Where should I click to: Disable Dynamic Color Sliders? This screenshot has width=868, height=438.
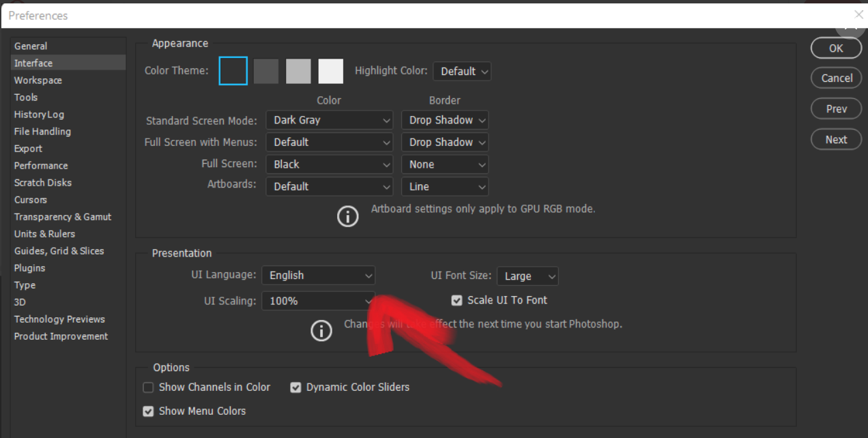(x=295, y=387)
